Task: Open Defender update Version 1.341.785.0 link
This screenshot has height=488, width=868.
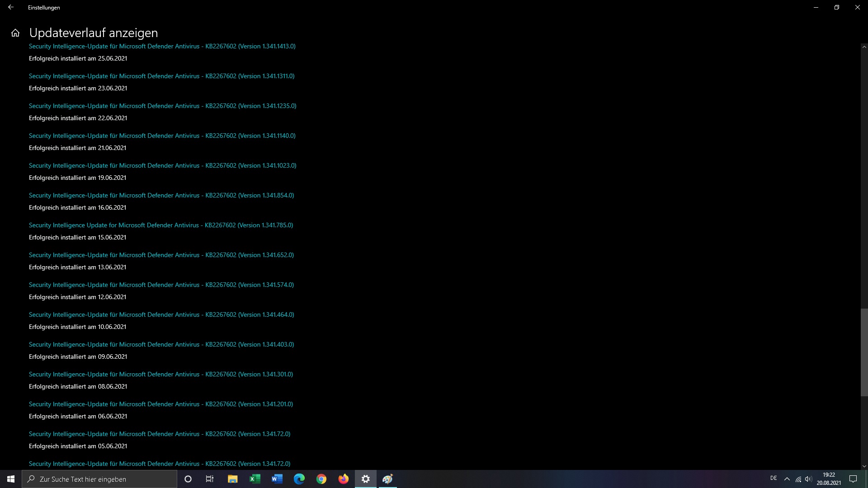Action: (161, 225)
